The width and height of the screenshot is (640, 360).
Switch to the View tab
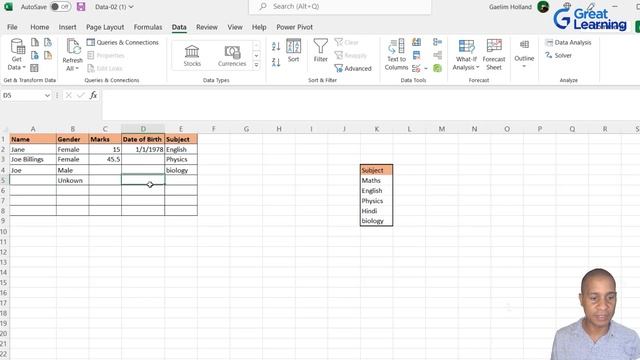click(235, 27)
